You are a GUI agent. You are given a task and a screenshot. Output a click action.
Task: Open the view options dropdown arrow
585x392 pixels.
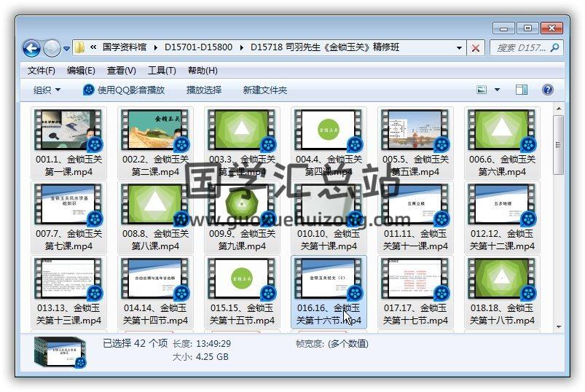tap(497, 90)
